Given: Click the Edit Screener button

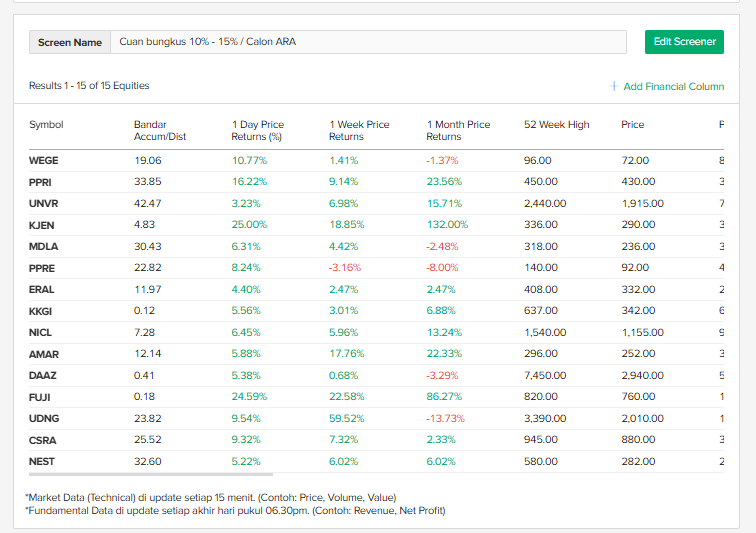Looking at the screenshot, I should (684, 42).
